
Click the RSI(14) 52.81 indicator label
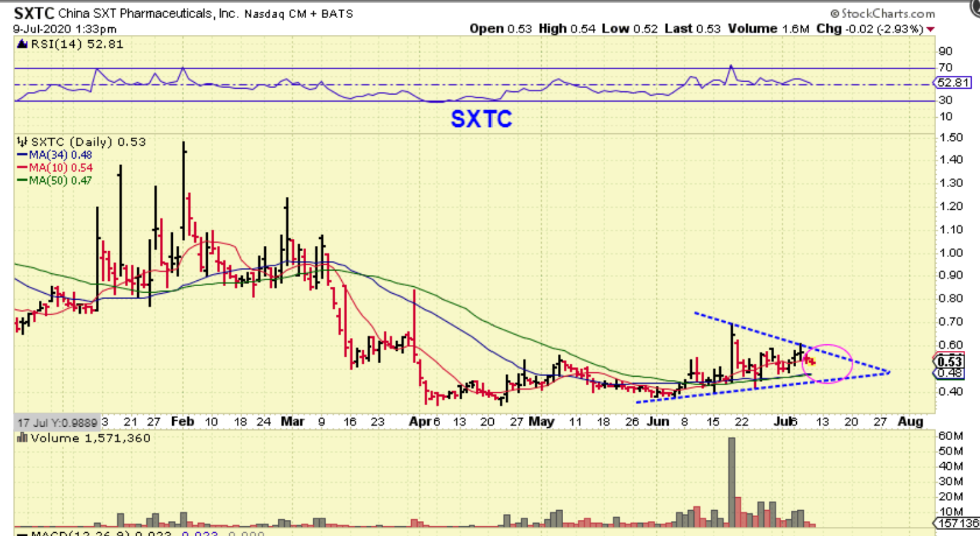click(x=76, y=44)
